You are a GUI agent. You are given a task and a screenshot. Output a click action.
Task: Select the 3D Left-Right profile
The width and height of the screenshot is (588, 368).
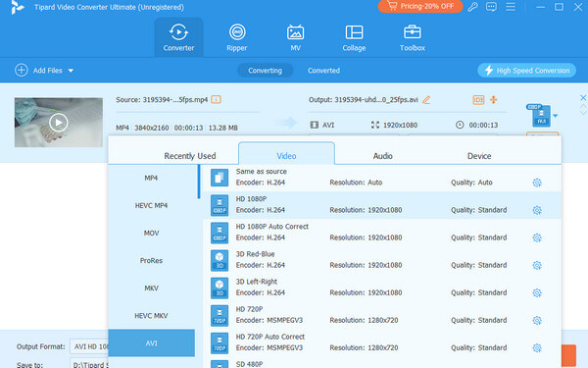coord(382,288)
